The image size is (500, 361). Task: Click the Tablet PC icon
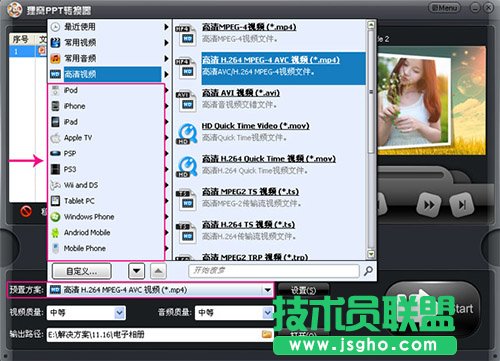[x=55, y=201]
